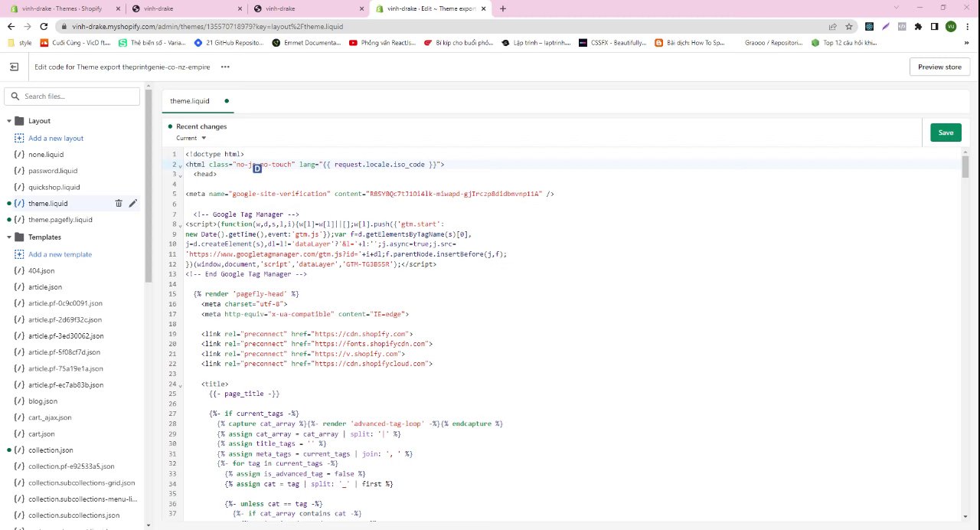Click the Add a new layout plus icon
The image size is (980, 530).
tap(19, 138)
